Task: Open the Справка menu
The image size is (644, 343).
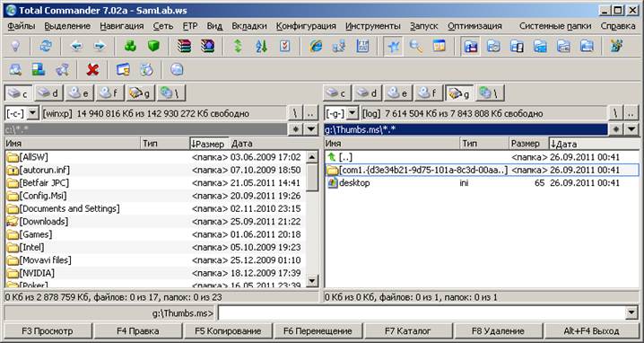Action: pos(618,26)
